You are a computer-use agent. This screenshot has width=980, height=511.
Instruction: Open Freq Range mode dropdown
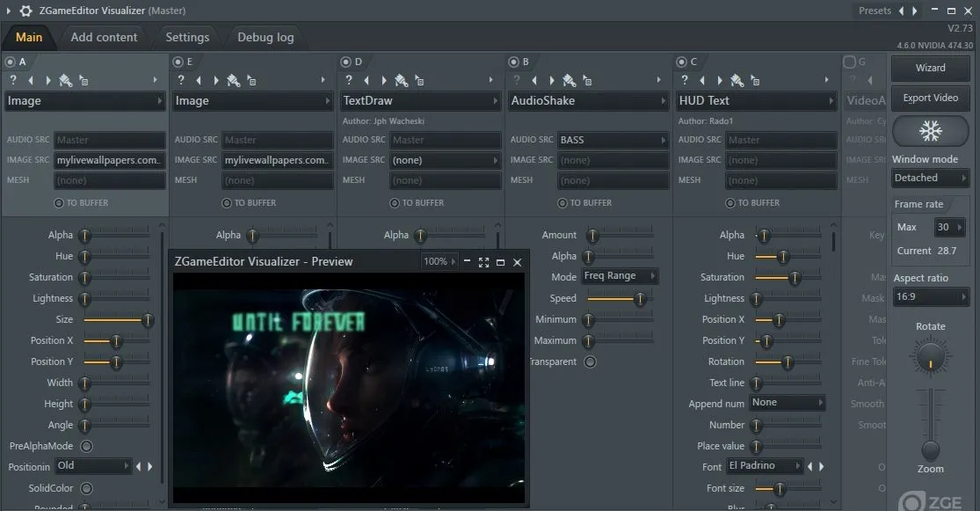point(620,276)
